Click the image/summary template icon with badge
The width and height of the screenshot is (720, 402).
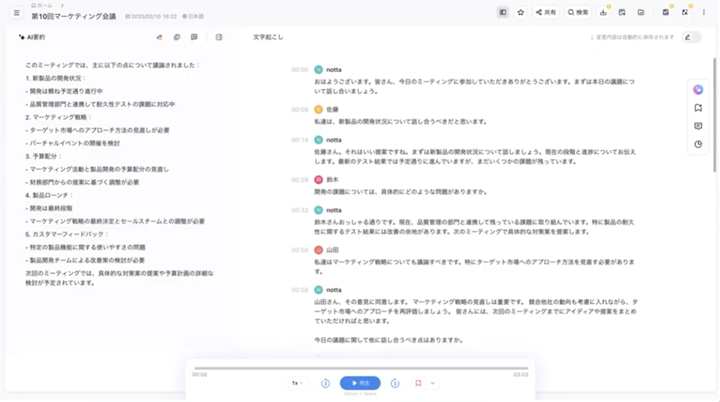click(x=666, y=12)
